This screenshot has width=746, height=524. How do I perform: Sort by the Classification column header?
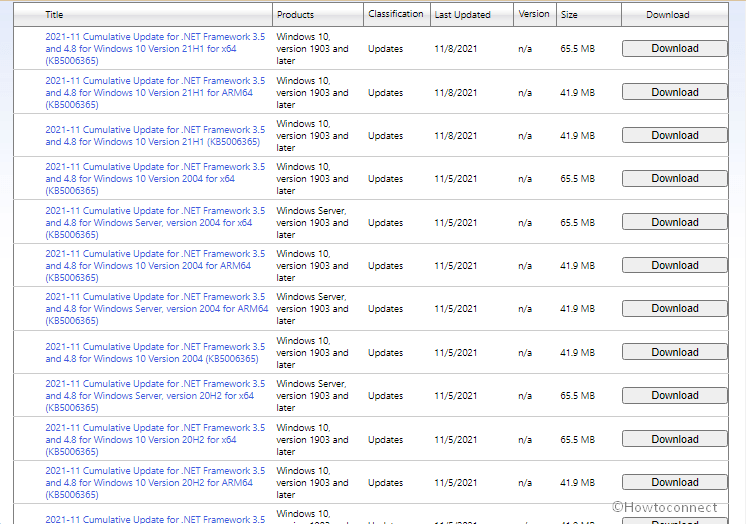[x=395, y=14]
